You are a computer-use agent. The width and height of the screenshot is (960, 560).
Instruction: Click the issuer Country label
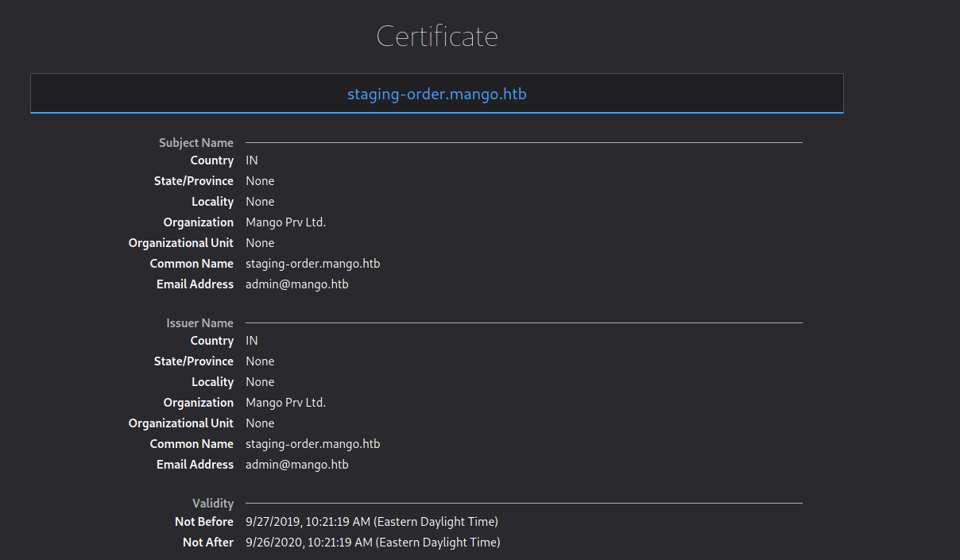pyautogui.click(x=212, y=340)
